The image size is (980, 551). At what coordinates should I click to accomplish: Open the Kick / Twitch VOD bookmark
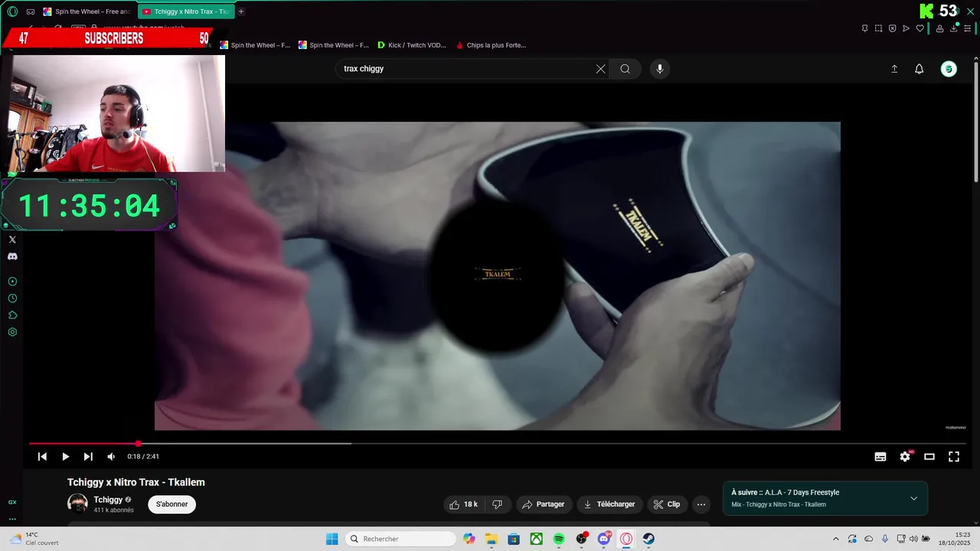411,45
